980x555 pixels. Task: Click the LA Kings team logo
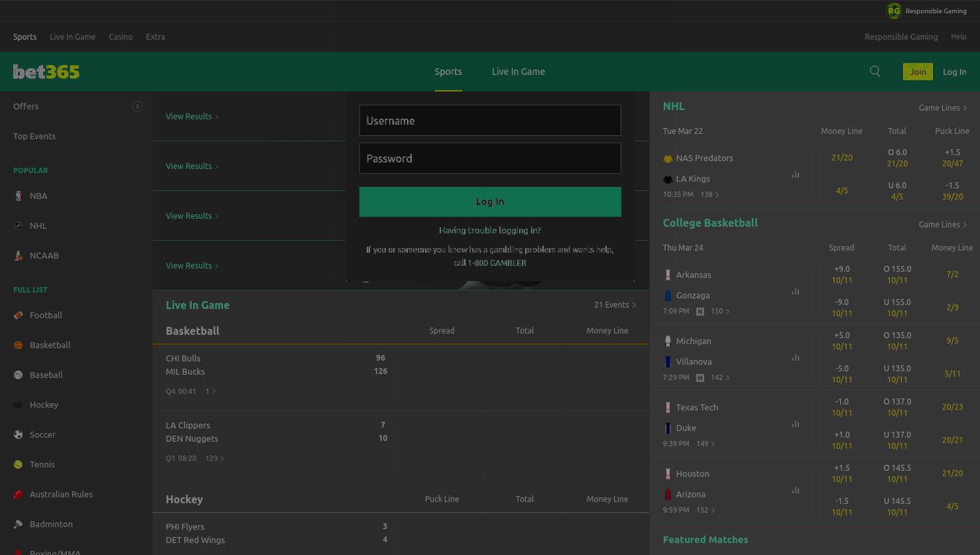[x=668, y=179]
